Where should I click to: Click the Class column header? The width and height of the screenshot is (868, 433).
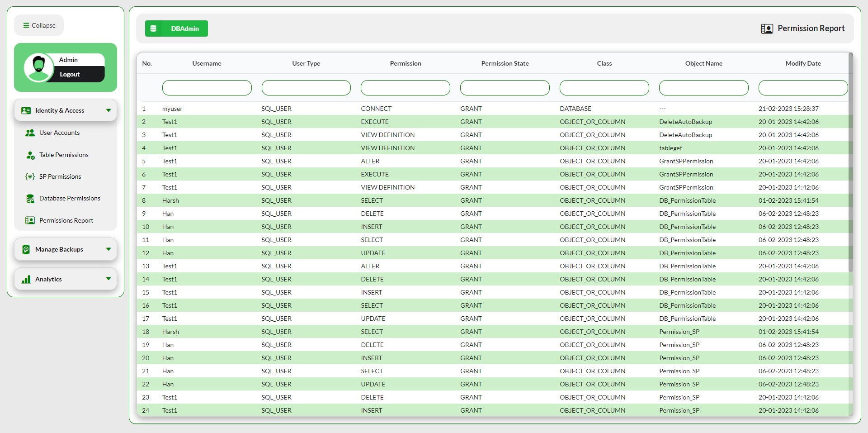click(604, 63)
